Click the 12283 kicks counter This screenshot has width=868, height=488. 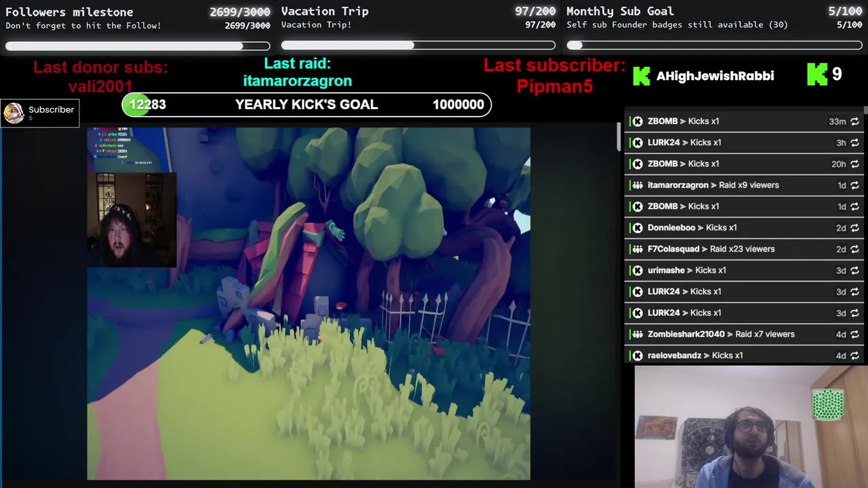(x=148, y=104)
